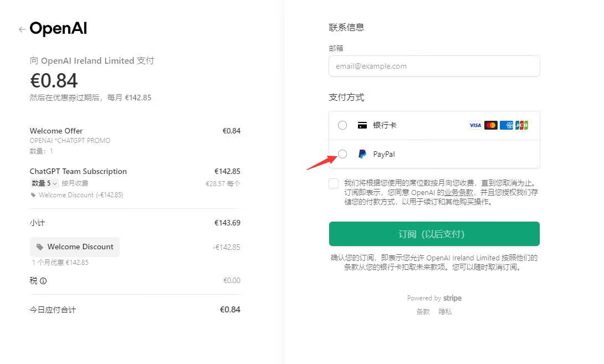
Task: Click the 条款 footer link
Action: click(423, 311)
